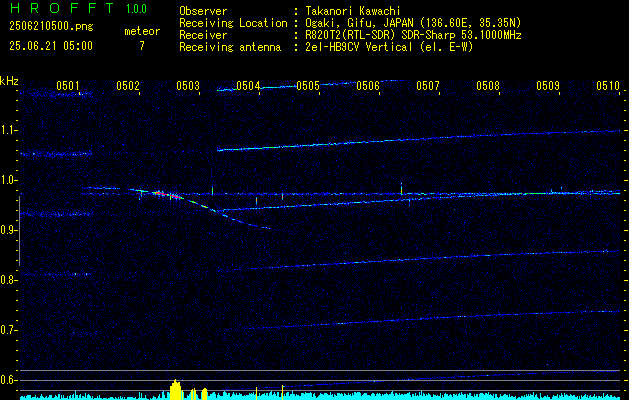
Task: Click time marker 0508
Action: 488,85
